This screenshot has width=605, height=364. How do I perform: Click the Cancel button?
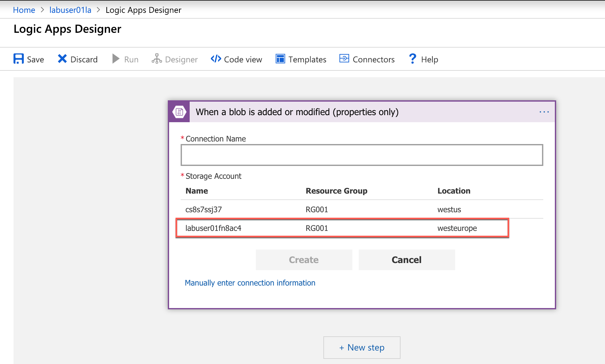click(x=407, y=260)
